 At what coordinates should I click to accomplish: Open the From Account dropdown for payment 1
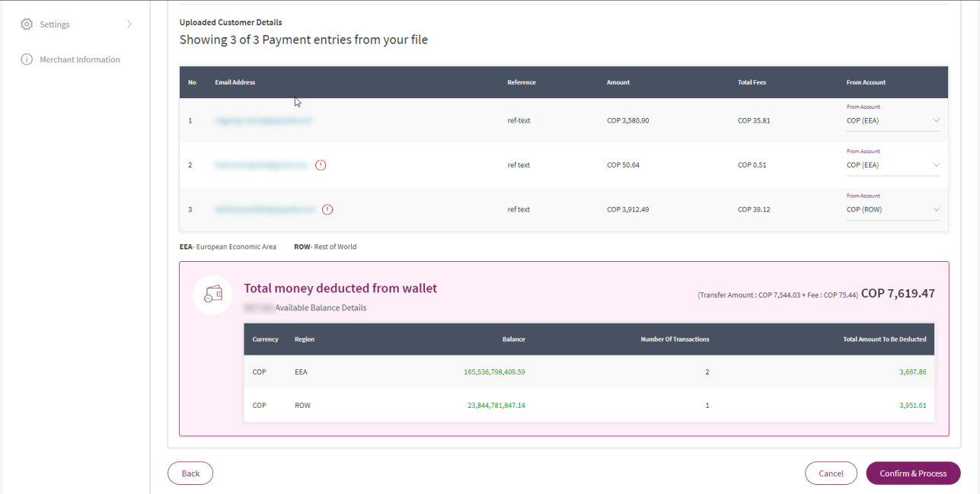[936, 120]
